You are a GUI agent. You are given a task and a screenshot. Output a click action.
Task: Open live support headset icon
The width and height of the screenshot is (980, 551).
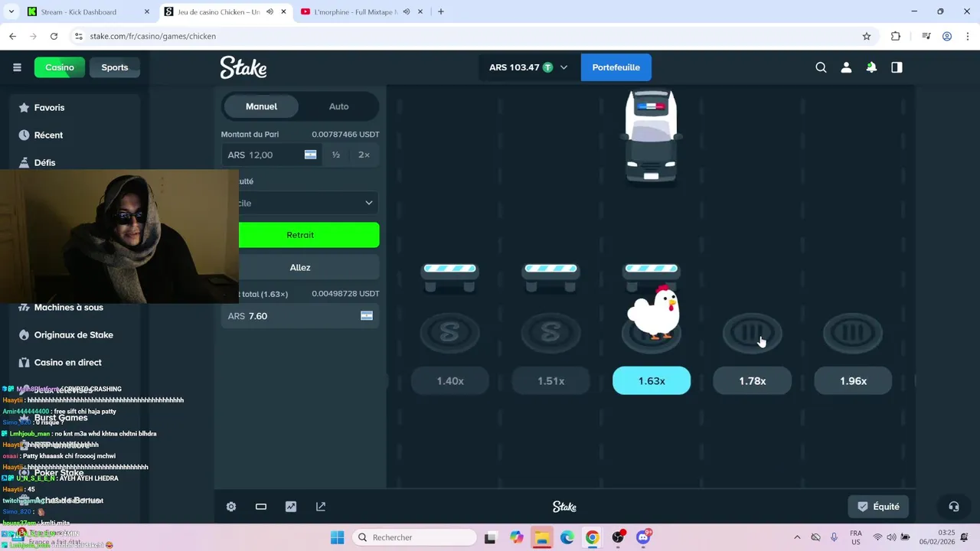953,507
